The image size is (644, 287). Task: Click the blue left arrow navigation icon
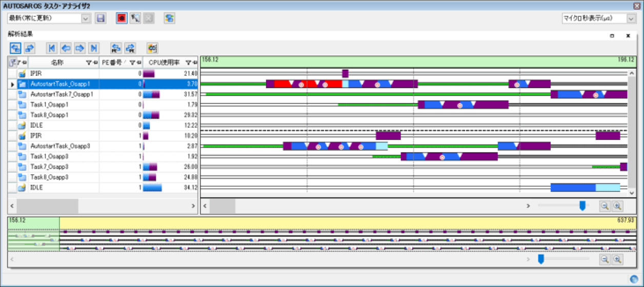click(x=66, y=48)
